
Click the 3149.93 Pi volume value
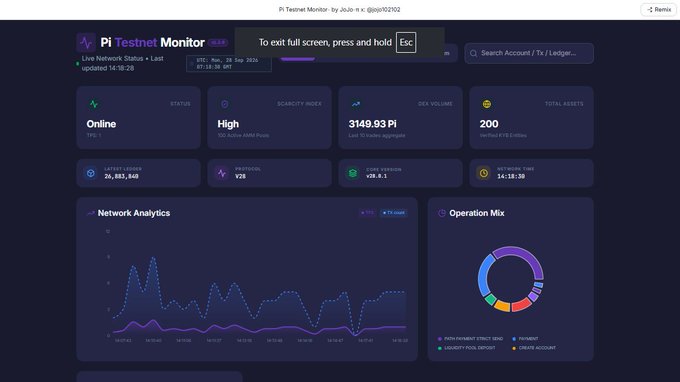point(373,124)
